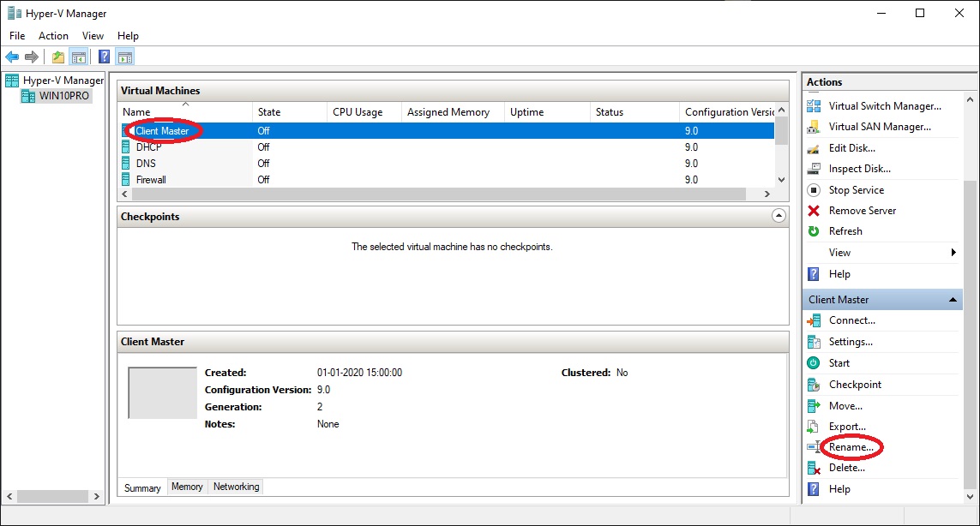Viewport: 980px width, 526px height.
Task: Click the Actions pane scroll-up arrow
Action: tap(970, 99)
